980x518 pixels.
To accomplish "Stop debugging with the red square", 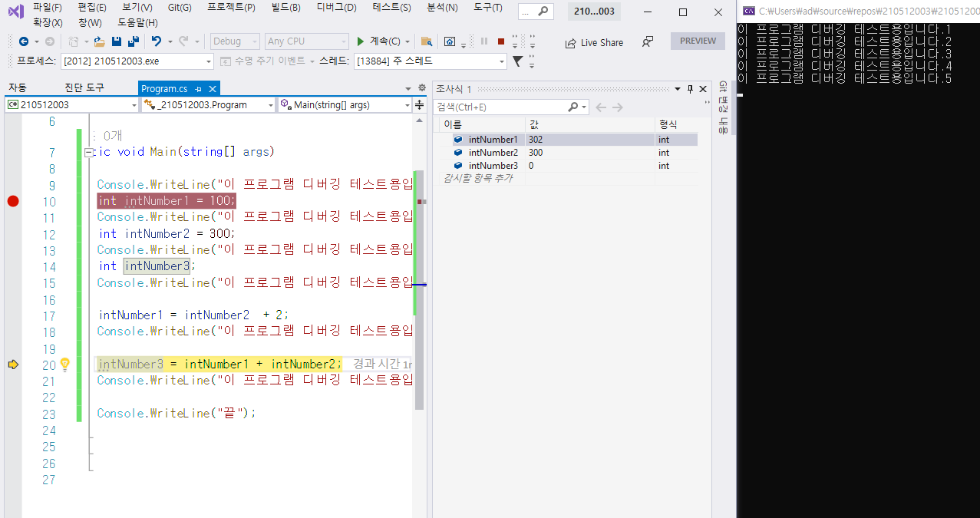I will tap(501, 41).
